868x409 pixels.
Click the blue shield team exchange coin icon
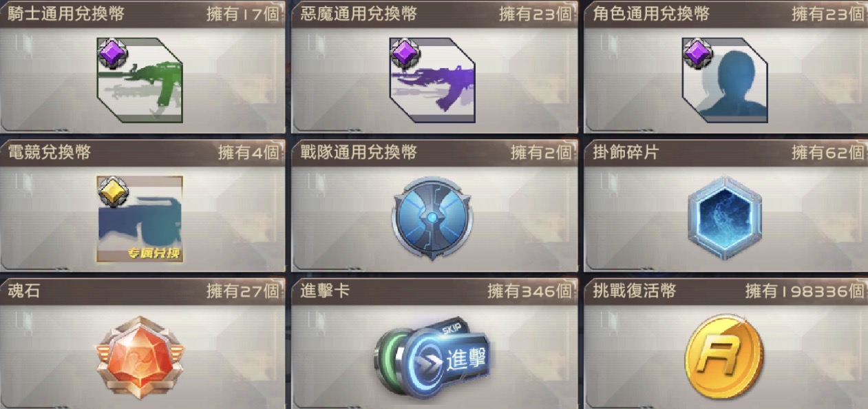(432, 219)
